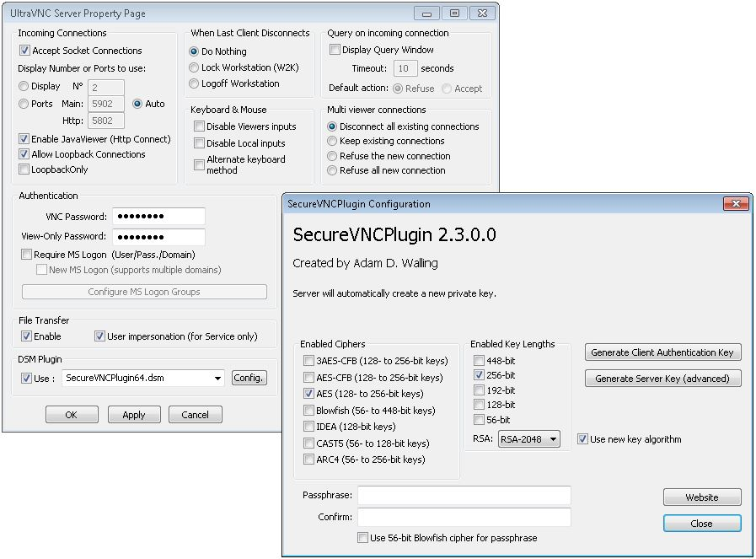This screenshot has width=756, height=559.
Task: Check the 56-bit key length
Action: click(479, 420)
